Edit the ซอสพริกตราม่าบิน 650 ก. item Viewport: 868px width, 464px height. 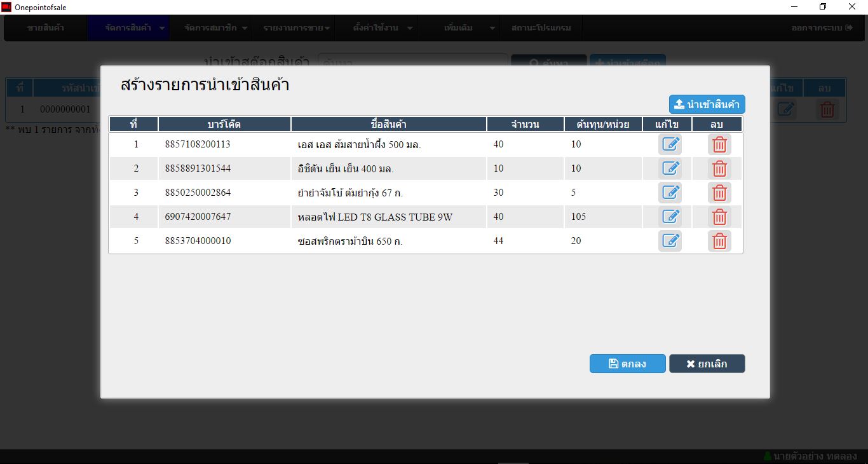(x=670, y=241)
